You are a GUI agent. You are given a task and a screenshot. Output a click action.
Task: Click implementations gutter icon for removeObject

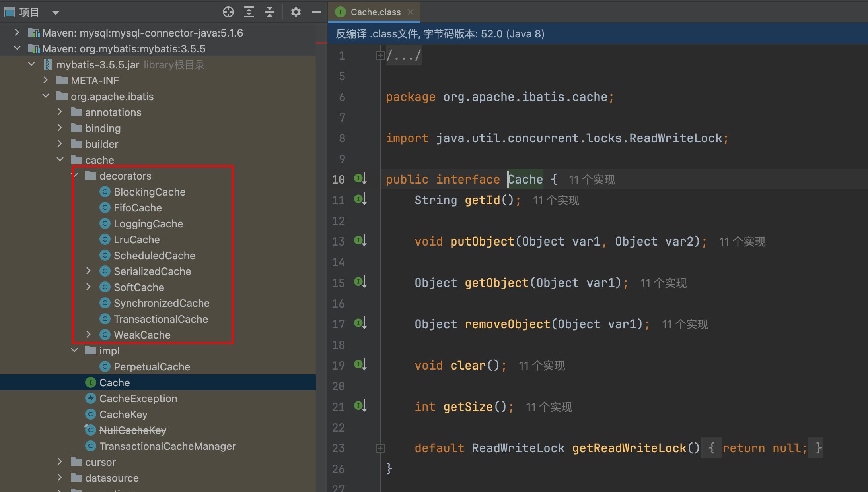pos(360,323)
